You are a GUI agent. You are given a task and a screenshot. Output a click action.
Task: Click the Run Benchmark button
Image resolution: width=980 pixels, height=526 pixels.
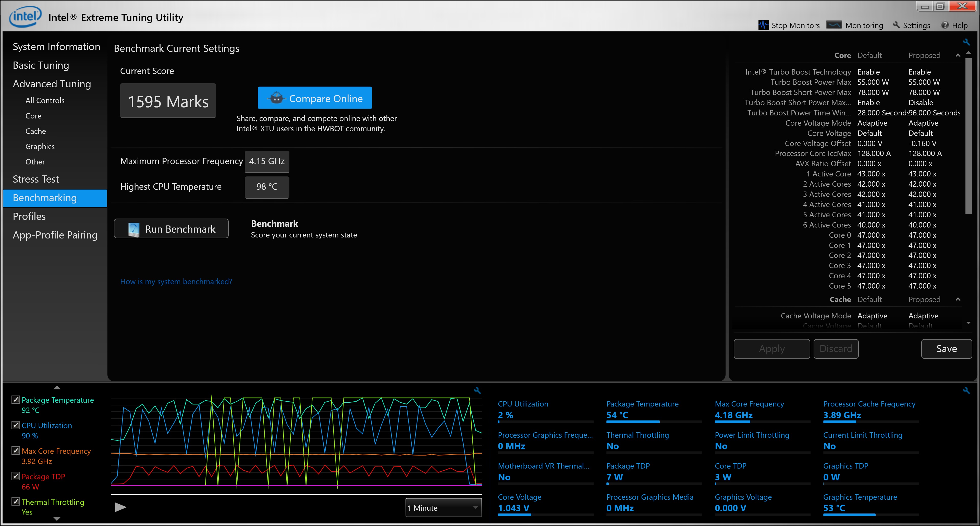[x=171, y=229]
